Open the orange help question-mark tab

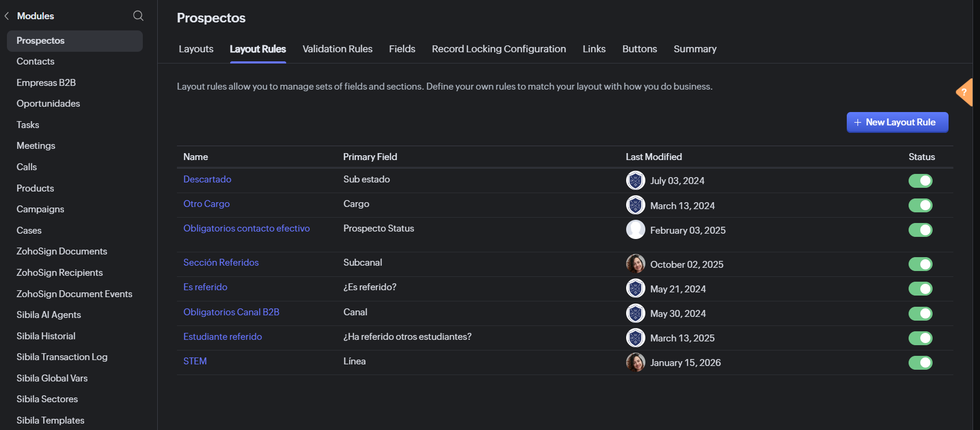tap(965, 92)
